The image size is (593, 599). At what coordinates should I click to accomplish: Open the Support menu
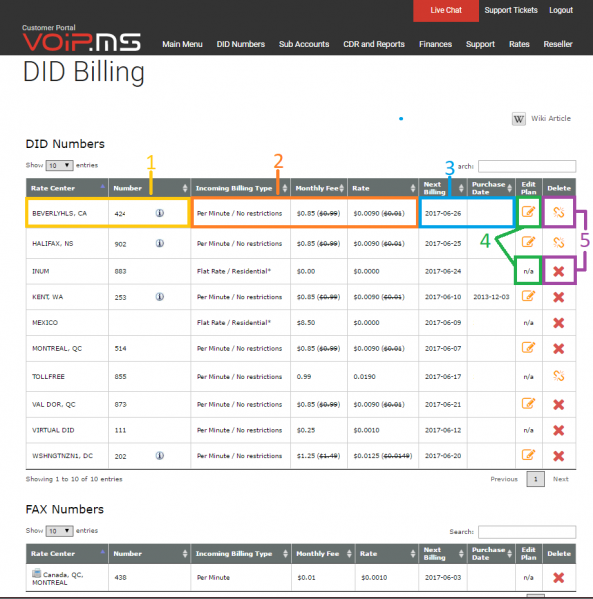[480, 44]
